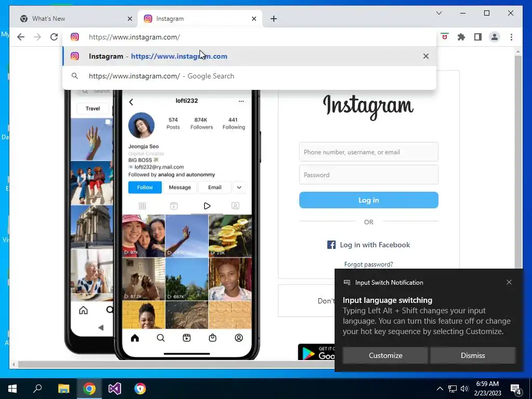Toggle the Chrome side panel icon
This screenshot has width=532, height=399.
(478, 37)
